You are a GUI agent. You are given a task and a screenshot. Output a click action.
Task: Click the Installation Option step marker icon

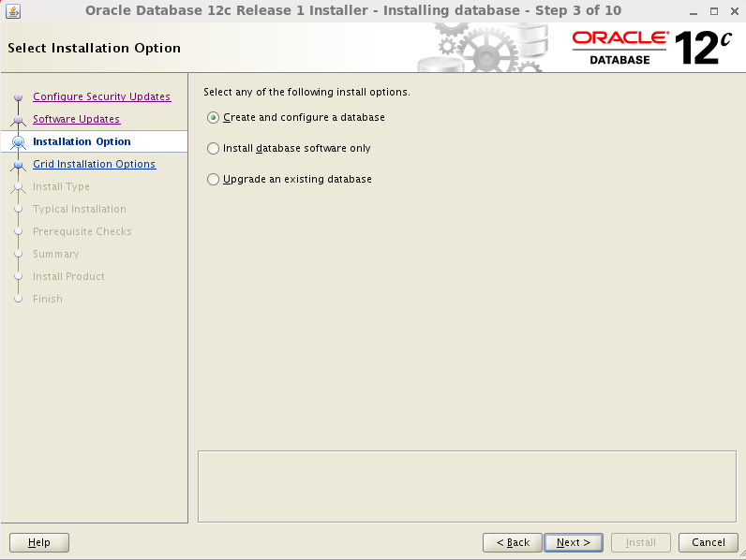19,141
